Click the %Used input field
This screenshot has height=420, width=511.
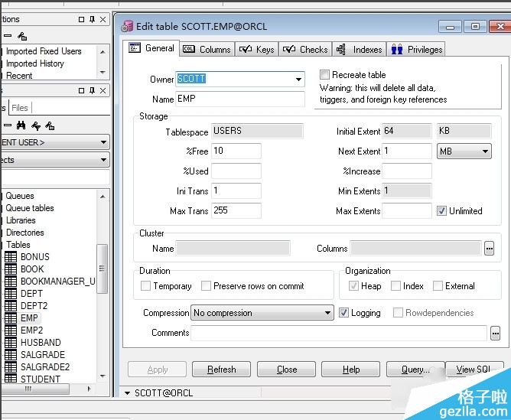(236, 171)
